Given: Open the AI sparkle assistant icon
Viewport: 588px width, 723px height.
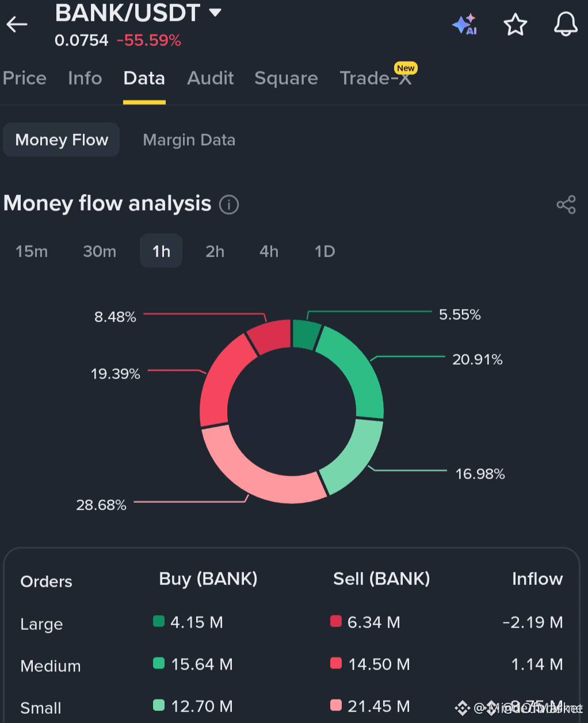Looking at the screenshot, I should 465,24.
